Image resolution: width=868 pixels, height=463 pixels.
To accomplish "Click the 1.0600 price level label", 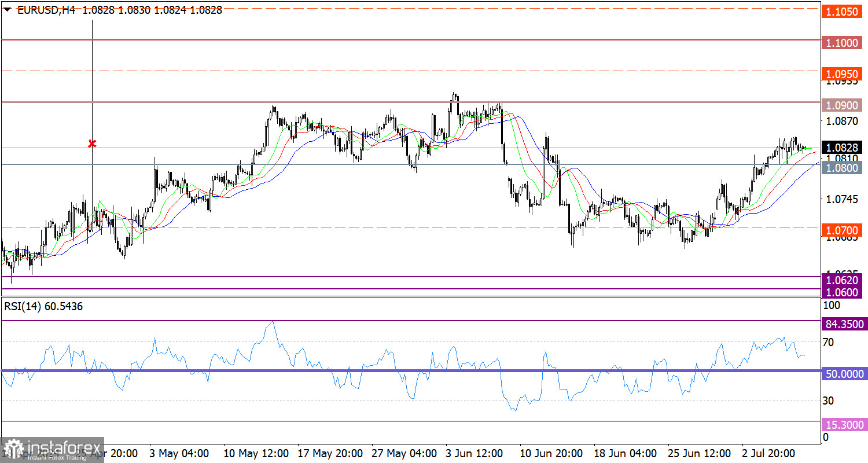I will point(843,292).
